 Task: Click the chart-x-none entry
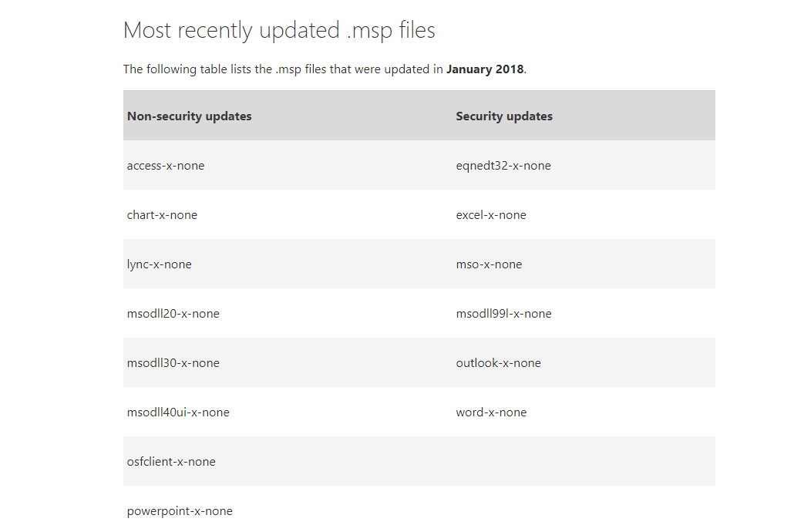[162, 215]
